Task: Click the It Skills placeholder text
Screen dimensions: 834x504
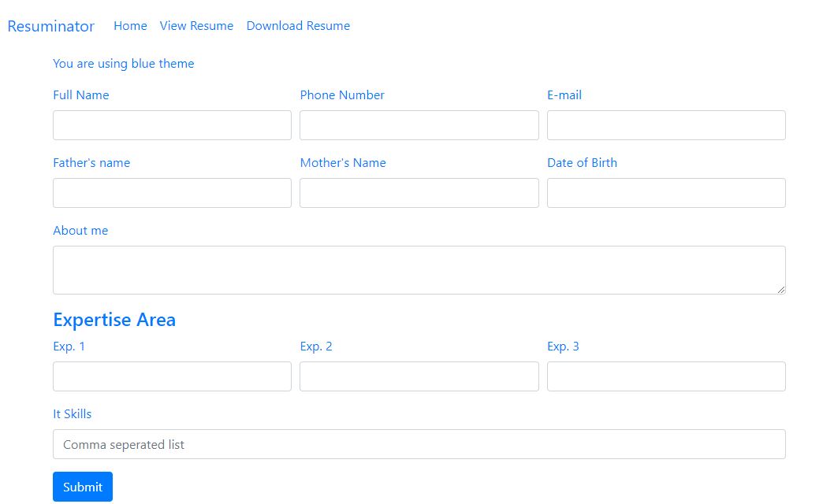Action: [x=123, y=444]
